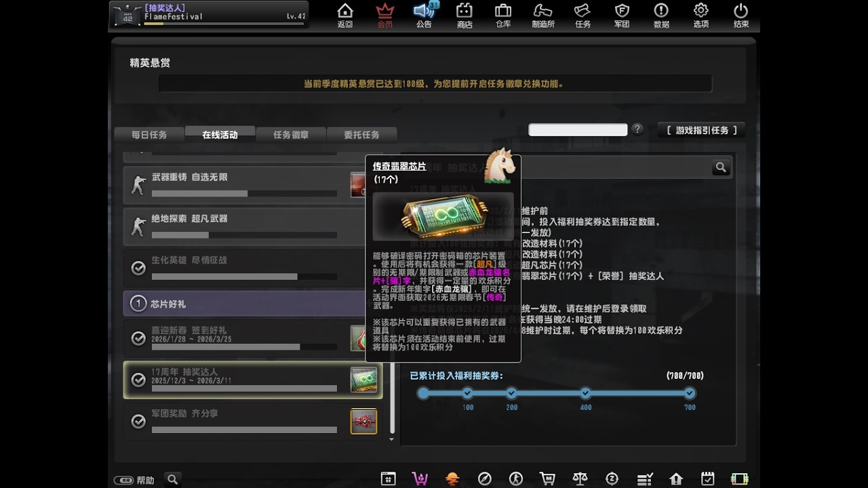Click the event list scroll down arrow
The image size is (868, 488).
(391, 440)
